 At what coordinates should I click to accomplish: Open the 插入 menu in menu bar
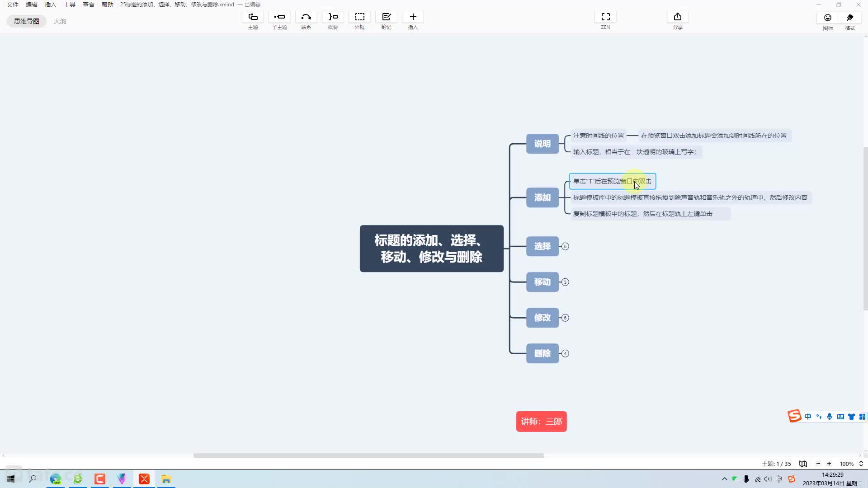[51, 5]
